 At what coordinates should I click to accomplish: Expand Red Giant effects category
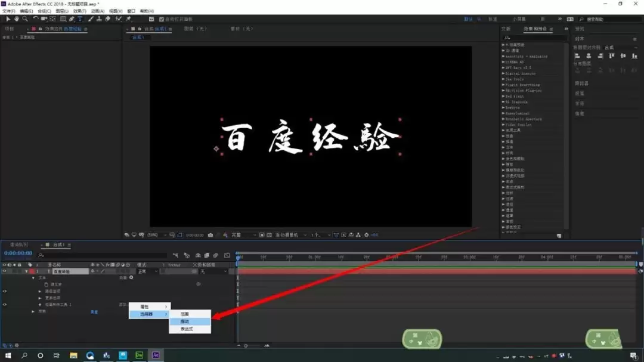503,96
